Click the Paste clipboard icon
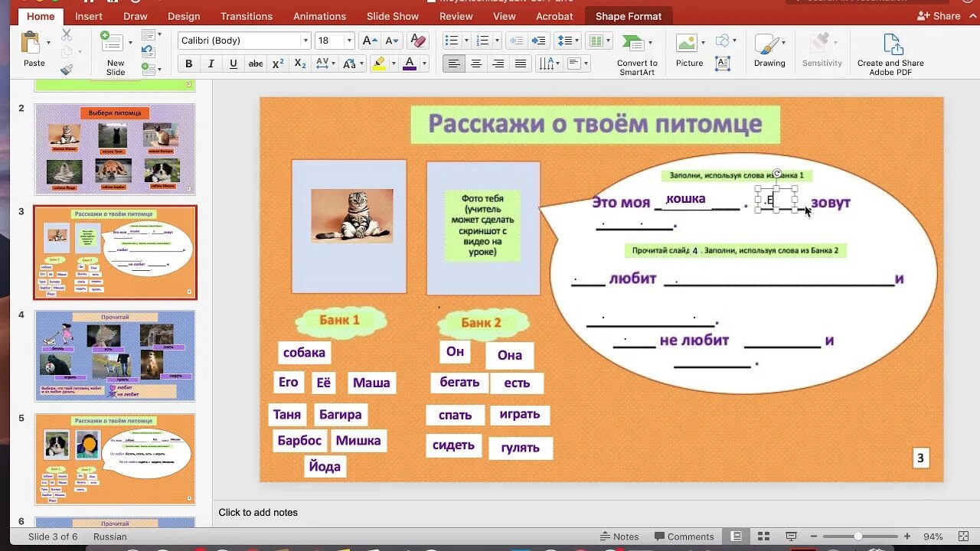 click(31, 43)
